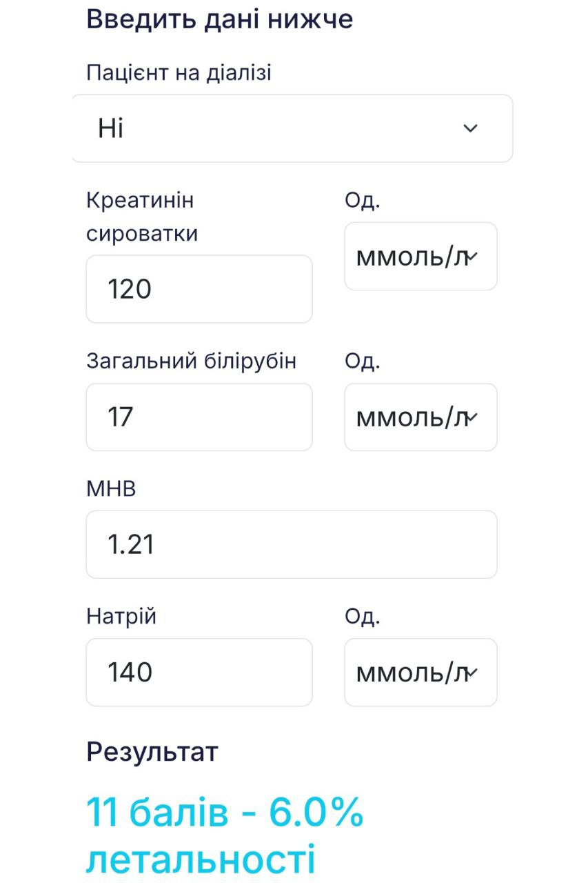Click the 'Пацієнт на діалізі' label
This screenshot has width=588, height=883.
[179, 72]
